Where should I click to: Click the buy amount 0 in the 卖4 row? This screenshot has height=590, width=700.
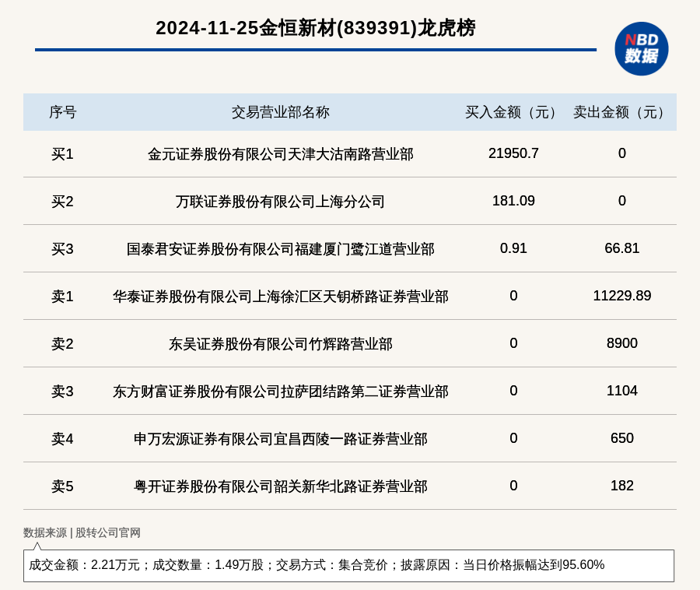pyautogui.click(x=513, y=438)
